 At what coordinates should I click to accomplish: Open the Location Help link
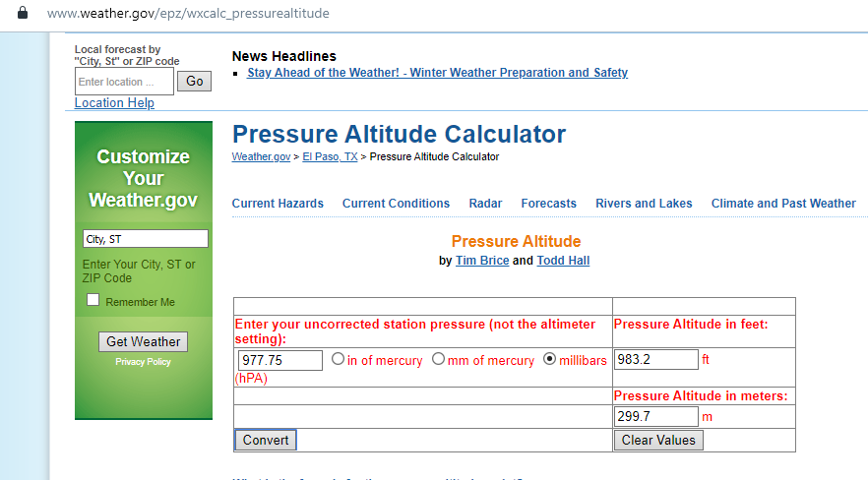click(x=114, y=103)
